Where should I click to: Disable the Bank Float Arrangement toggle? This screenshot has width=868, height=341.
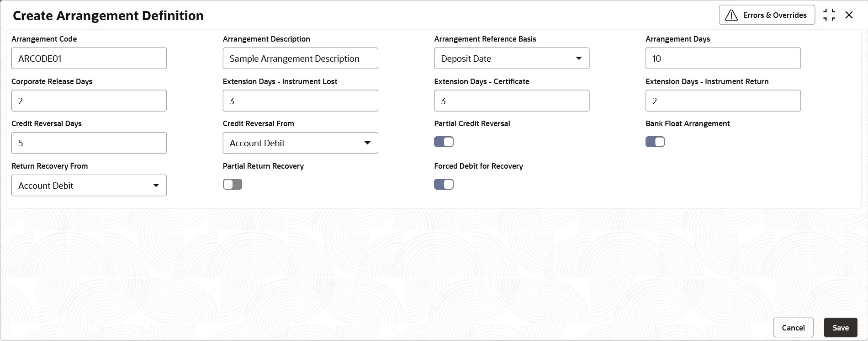(655, 142)
